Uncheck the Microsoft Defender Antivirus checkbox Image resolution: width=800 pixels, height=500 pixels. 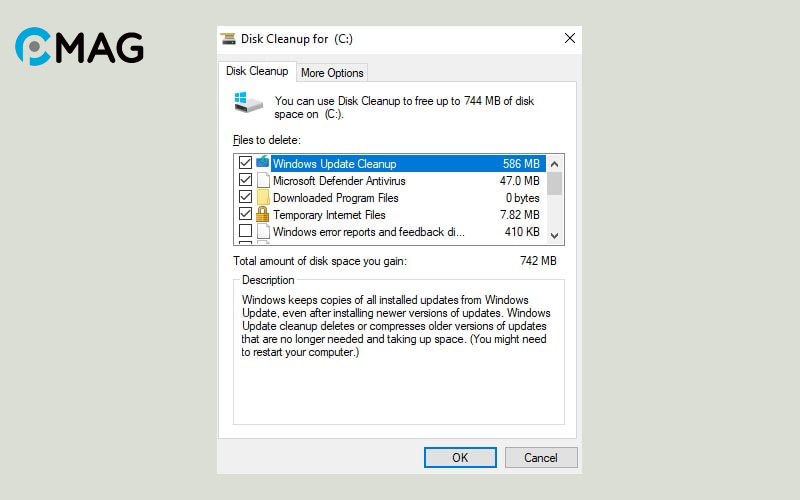click(x=245, y=181)
